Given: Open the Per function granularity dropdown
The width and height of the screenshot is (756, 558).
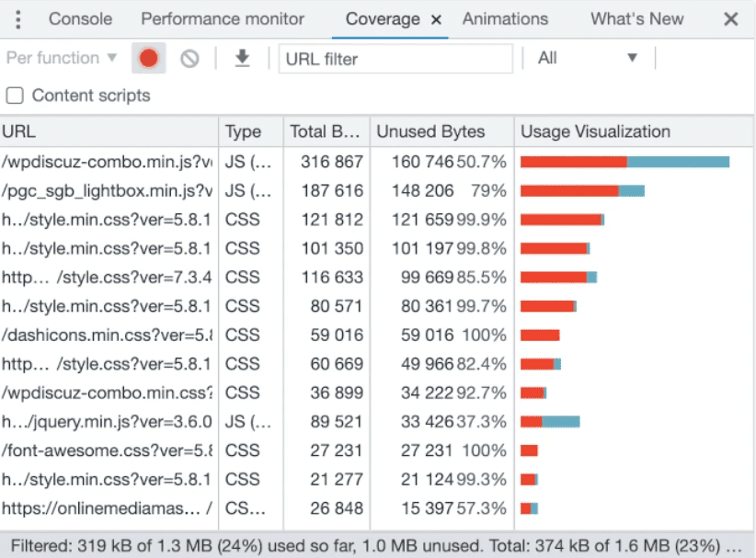Looking at the screenshot, I should 62,58.
